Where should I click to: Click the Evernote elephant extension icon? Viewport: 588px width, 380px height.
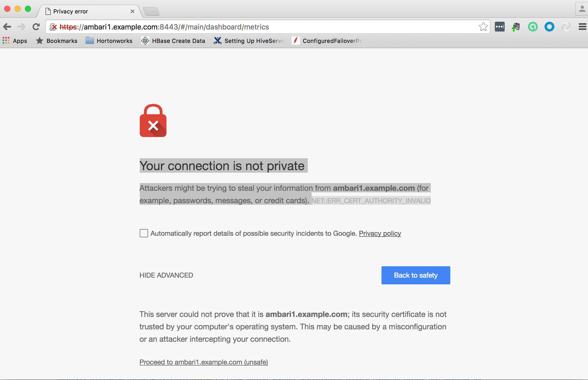[516, 27]
